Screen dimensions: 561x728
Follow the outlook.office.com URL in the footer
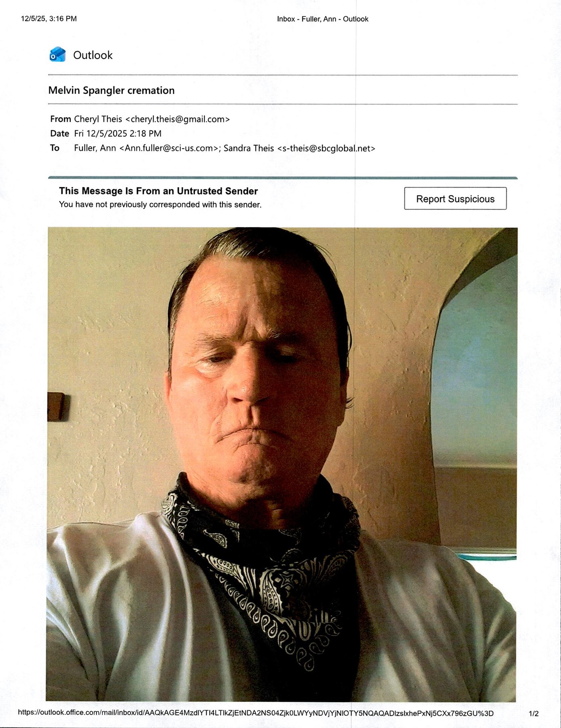pos(256,713)
